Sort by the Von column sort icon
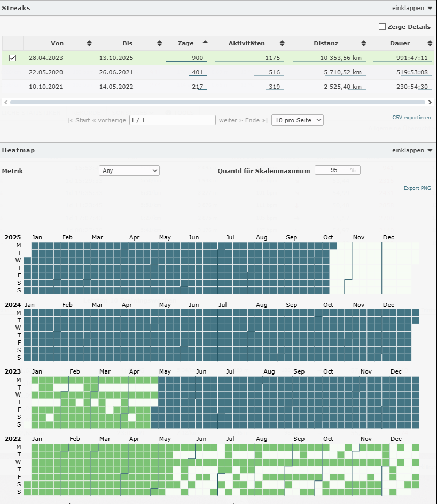Image resolution: width=437 pixels, height=504 pixels. (89, 43)
